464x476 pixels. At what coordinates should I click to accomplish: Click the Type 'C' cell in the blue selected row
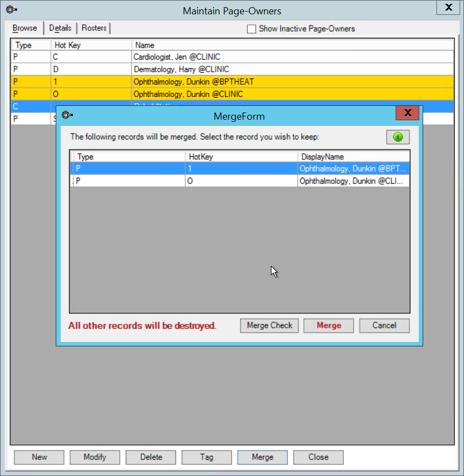[31, 106]
